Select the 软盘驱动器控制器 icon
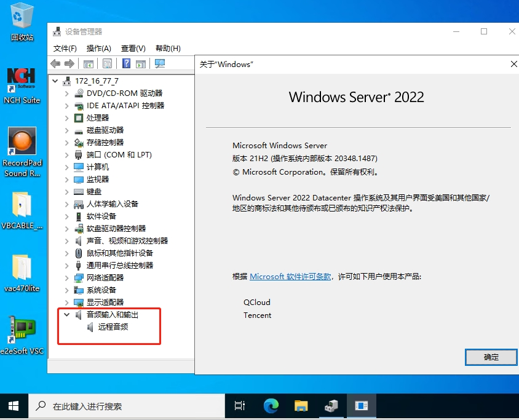519x420 pixels. (79, 229)
